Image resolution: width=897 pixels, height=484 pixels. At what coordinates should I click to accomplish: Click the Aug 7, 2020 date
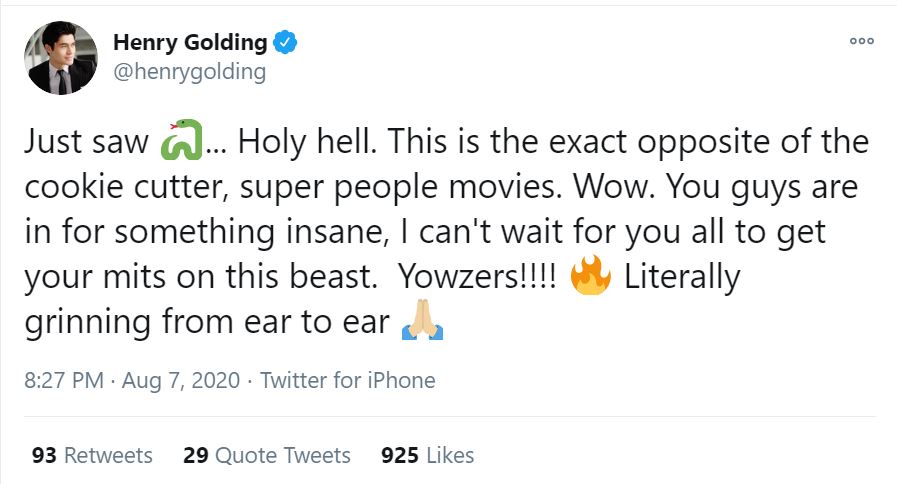pos(183,380)
